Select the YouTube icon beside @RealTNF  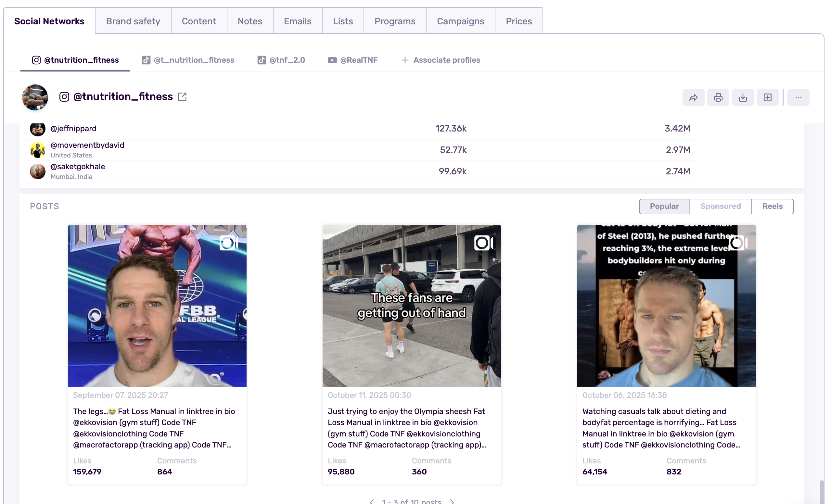pyautogui.click(x=332, y=60)
